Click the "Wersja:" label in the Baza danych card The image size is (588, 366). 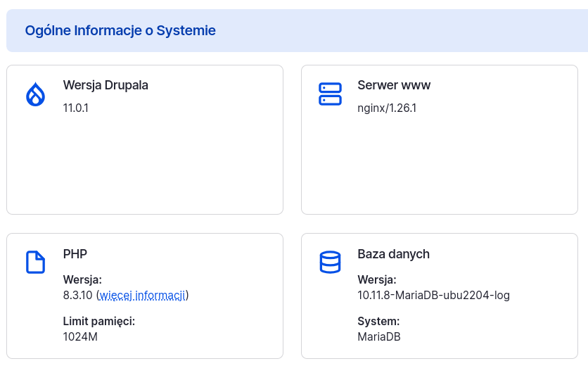(x=377, y=279)
